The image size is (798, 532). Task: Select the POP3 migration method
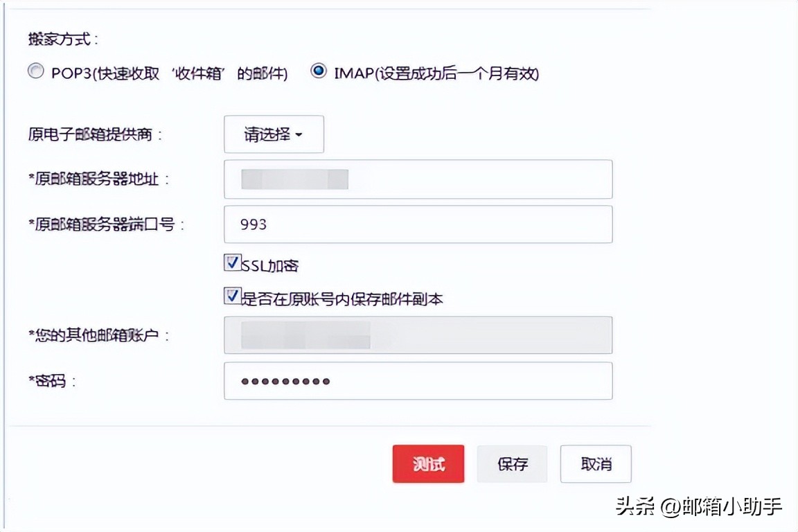click(35, 70)
